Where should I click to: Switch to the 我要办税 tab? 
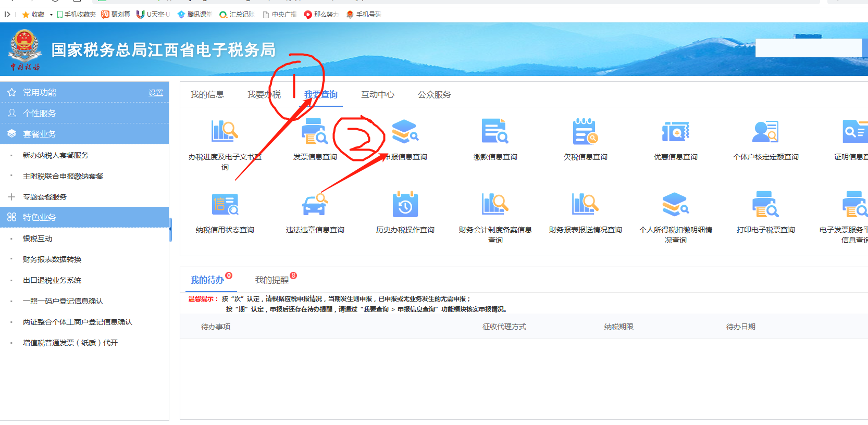264,94
